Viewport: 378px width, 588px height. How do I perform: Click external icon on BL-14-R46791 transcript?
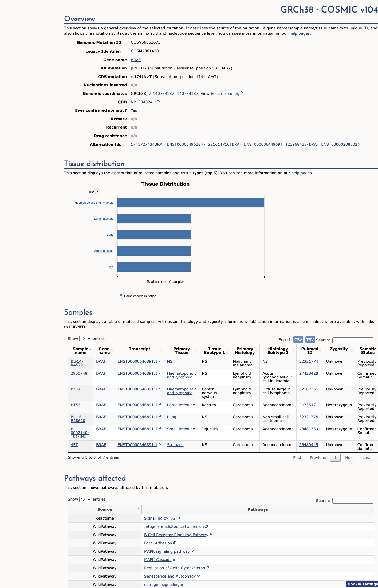tap(160, 361)
